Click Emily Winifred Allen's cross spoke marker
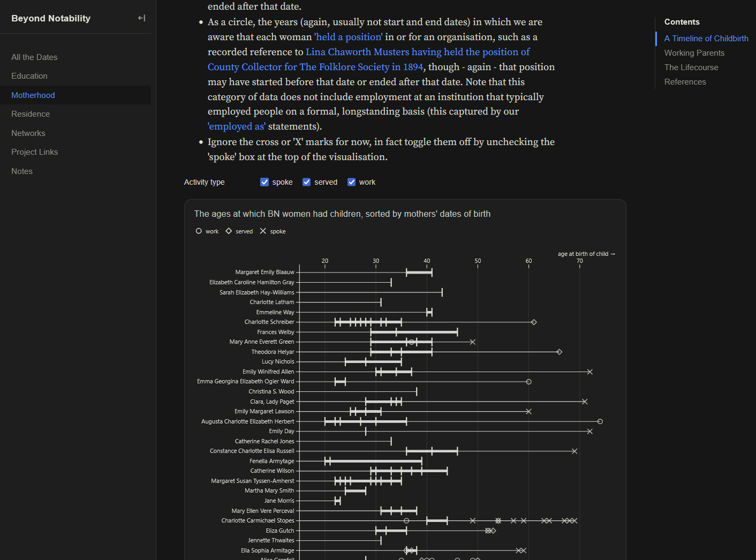Viewport: 756px width, 560px height. pos(589,372)
